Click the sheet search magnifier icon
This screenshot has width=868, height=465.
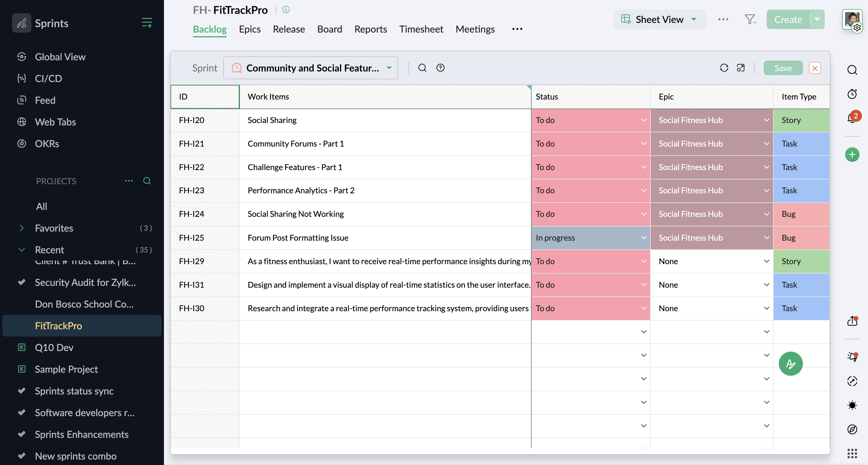pyautogui.click(x=422, y=68)
